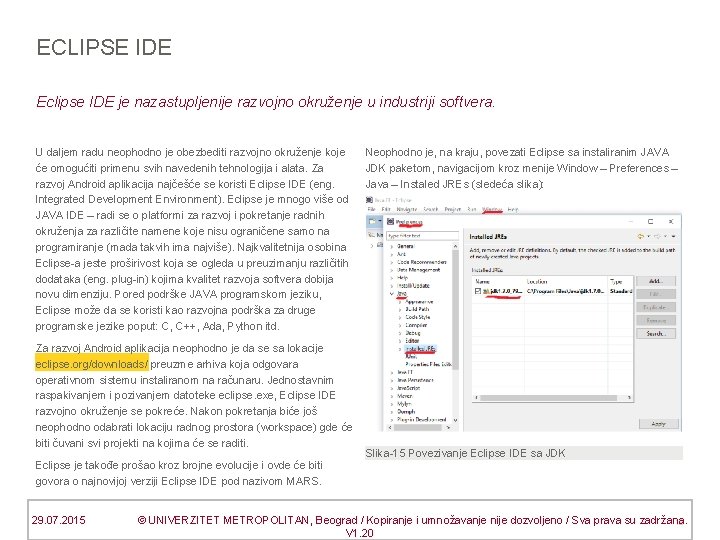
Task: Click the forward navigation arrow in Installed JREs header
Action: click(x=658, y=236)
